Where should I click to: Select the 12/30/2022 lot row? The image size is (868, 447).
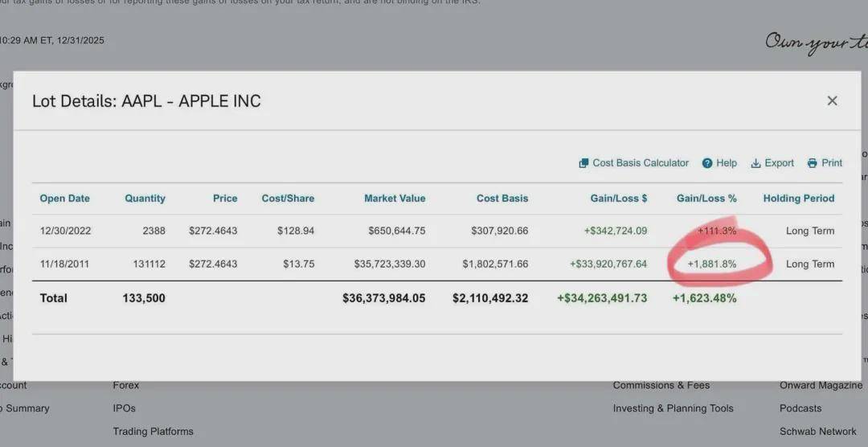tap(66, 231)
